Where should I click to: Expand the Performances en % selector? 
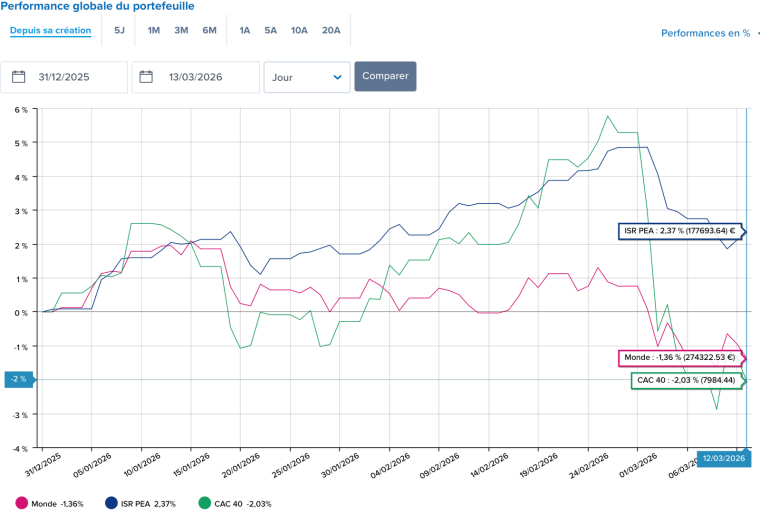(x=708, y=33)
